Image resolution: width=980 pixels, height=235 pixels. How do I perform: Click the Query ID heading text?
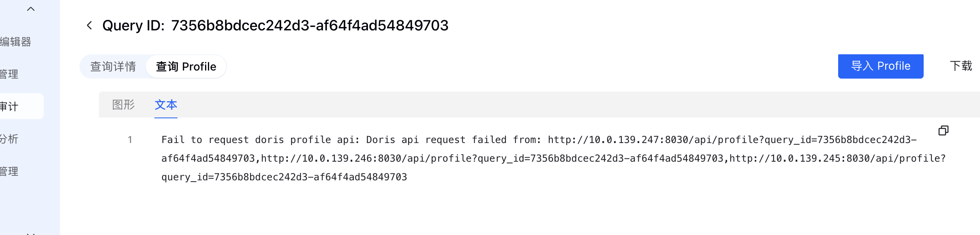pos(275,26)
